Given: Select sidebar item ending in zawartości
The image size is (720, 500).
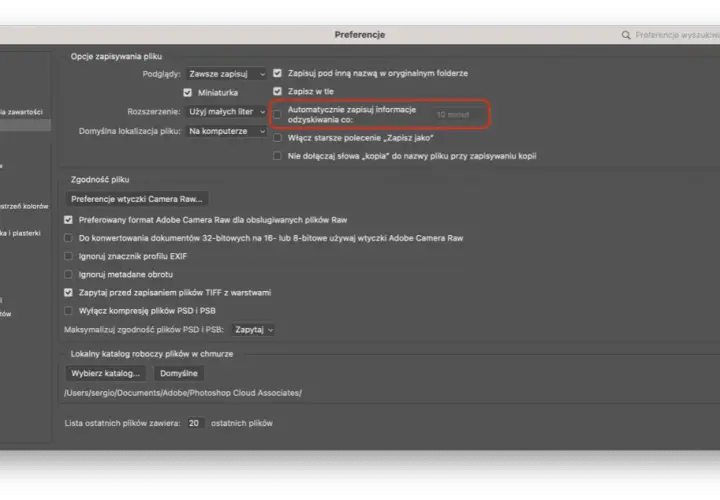Looking at the screenshot, I should pos(22,112).
